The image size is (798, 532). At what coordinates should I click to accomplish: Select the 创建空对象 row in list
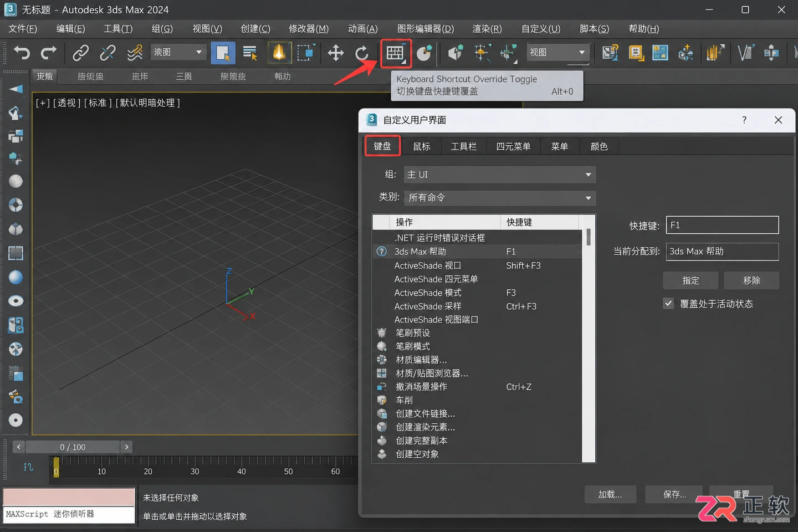477,454
